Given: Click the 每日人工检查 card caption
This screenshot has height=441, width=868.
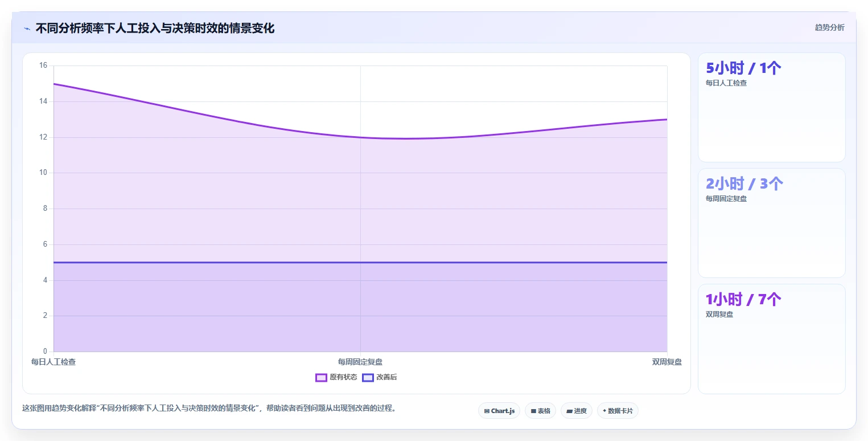Looking at the screenshot, I should point(726,83).
